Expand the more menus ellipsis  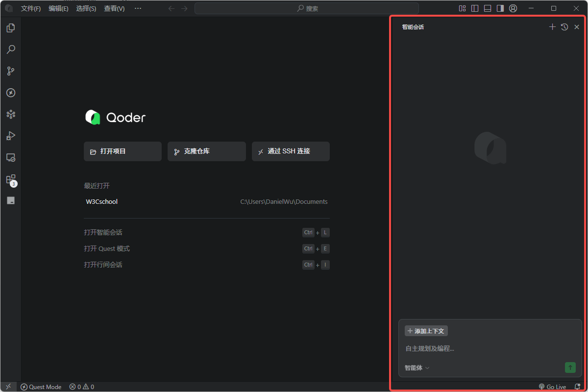click(x=138, y=8)
